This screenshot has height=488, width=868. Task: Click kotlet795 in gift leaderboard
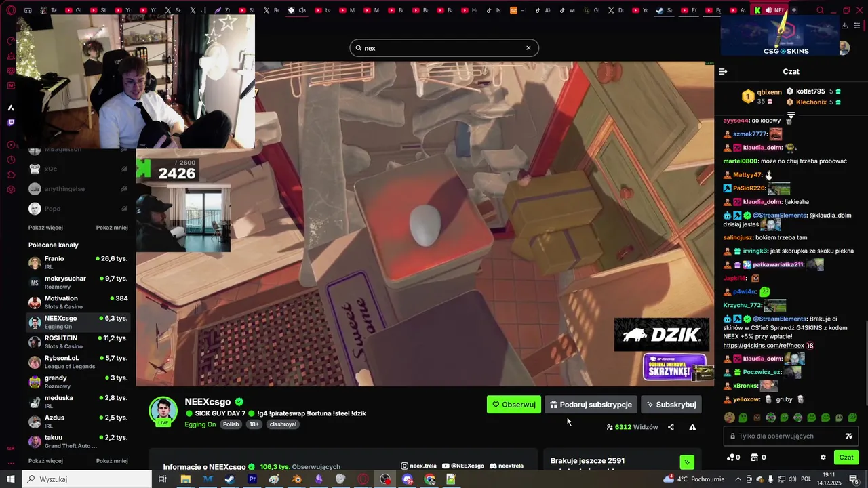tap(810, 91)
